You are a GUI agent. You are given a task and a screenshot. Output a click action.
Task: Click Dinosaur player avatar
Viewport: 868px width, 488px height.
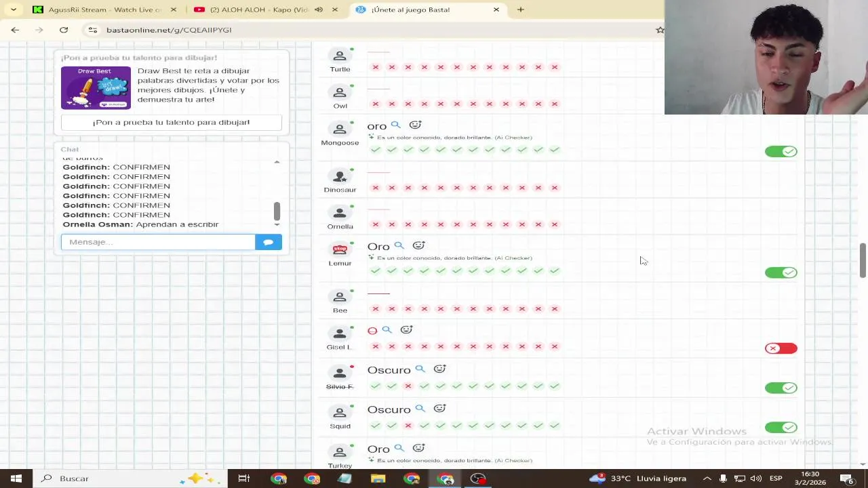coord(340,176)
